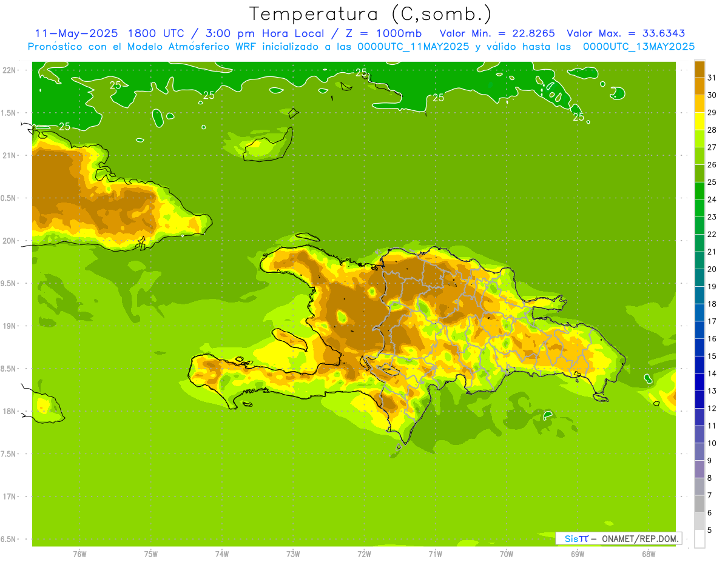Viewport: 728px width, 562px height.
Task: Pick the lime swatch between 27 and 28
Action: coord(699,139)
